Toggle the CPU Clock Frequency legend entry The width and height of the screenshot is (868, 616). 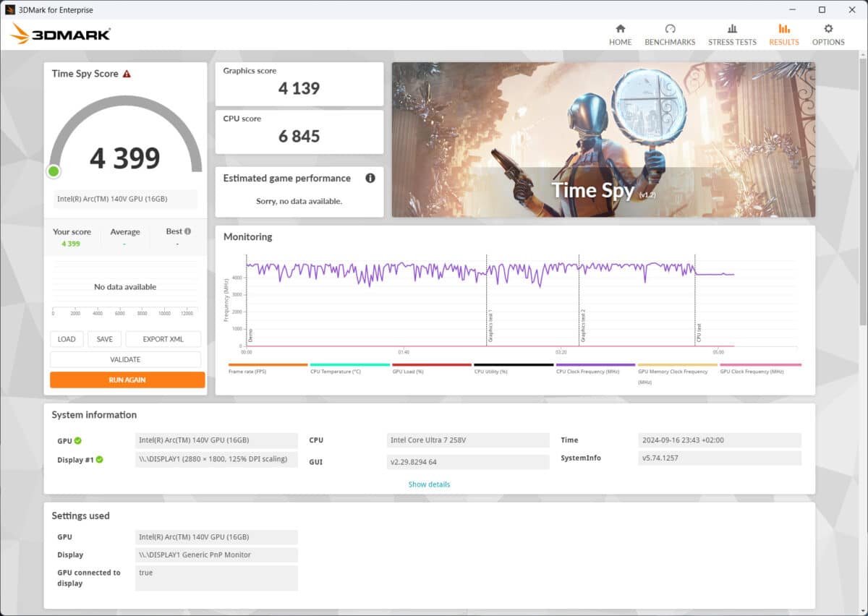coord(595,369)
